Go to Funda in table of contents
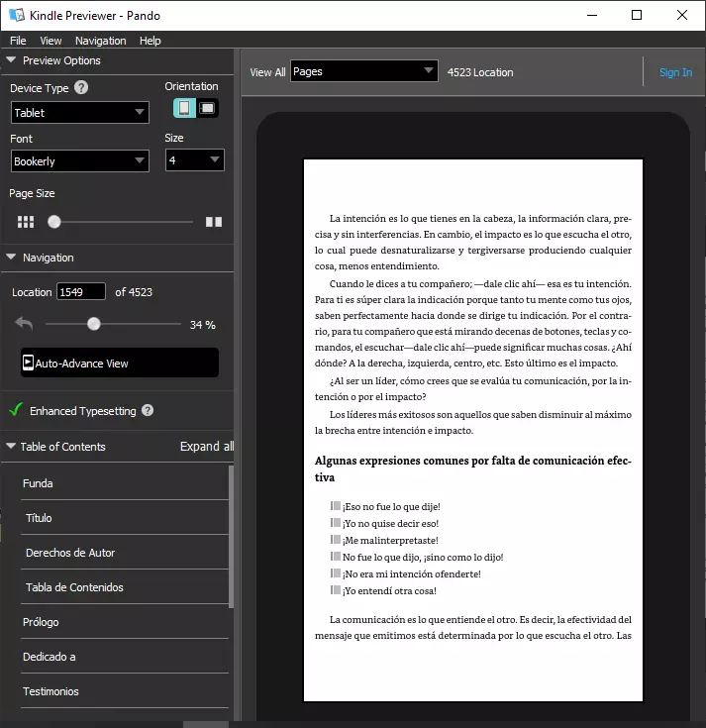Viewport: 706px width, 728px height. (x=125, y=483)
